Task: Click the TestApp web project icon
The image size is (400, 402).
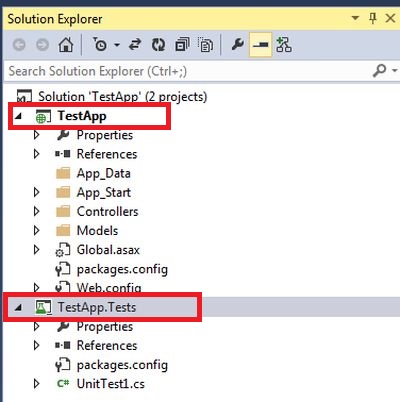Action: pos(43,116)
